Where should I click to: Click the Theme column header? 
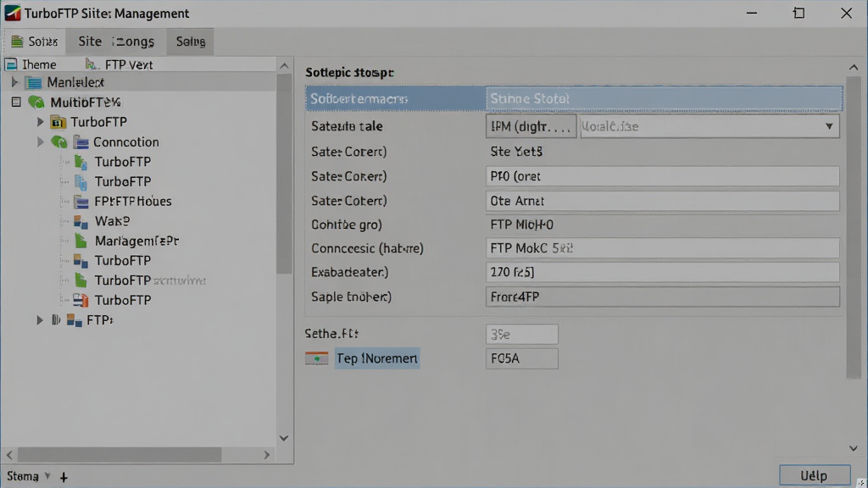point(39,64)
